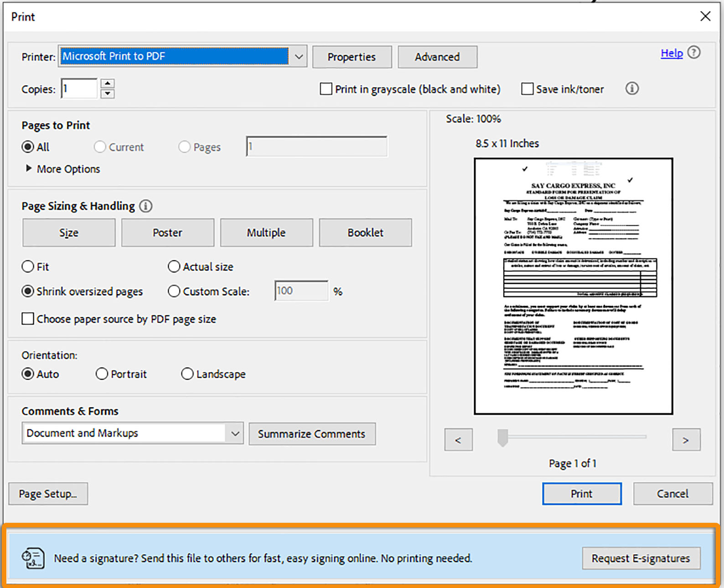The height and width of the screenshot is (588, 724).
Task: Open printer Properties
Action: pos(352,57)
